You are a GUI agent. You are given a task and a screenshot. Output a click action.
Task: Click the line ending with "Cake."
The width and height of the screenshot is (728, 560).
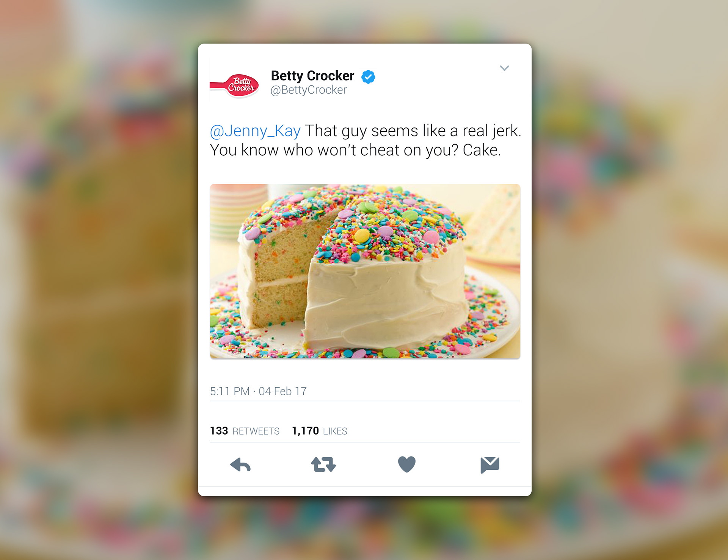click(355, 150)
